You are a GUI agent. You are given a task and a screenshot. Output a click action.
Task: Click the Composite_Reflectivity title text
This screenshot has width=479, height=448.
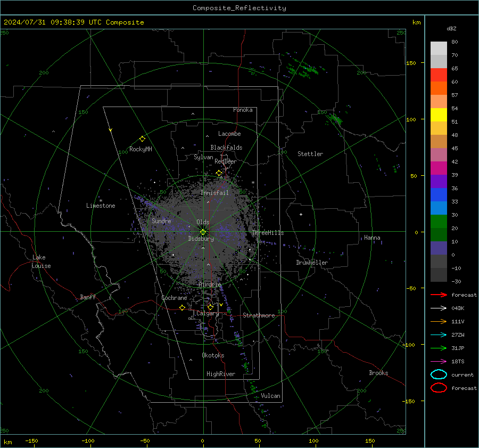[x=239, y=8]
